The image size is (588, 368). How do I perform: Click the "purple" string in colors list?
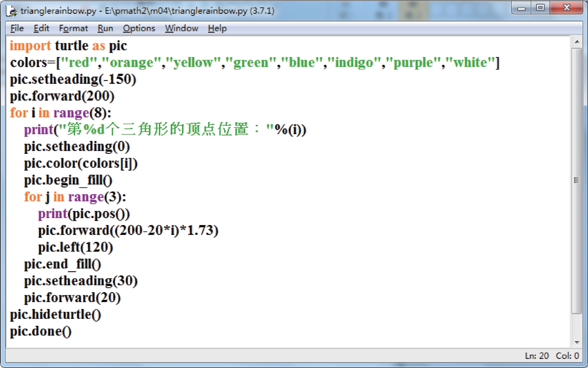pos(413,63)
